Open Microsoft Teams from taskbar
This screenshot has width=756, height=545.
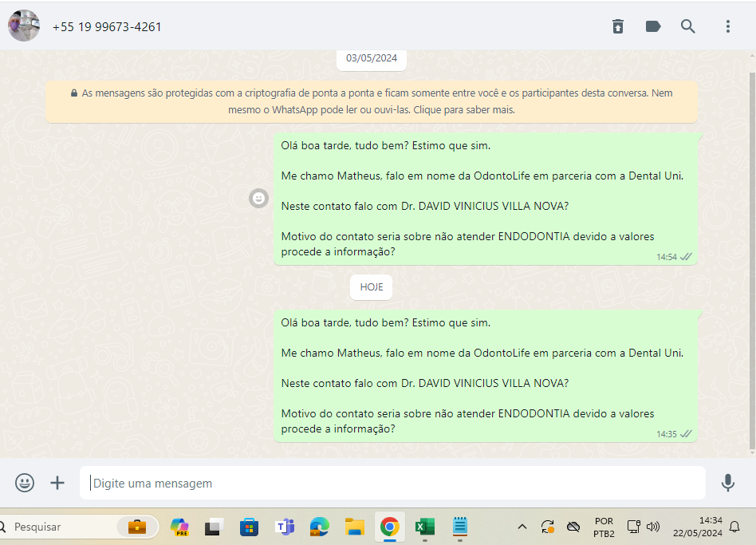click(285, 527)
